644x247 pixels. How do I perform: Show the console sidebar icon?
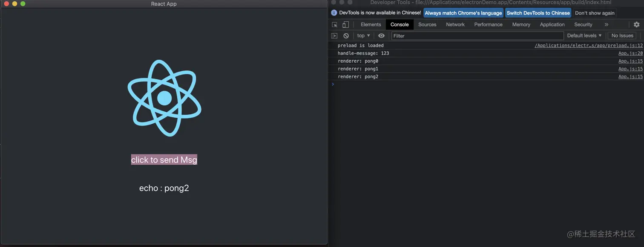pyautogui.click(x=334, y=36)
